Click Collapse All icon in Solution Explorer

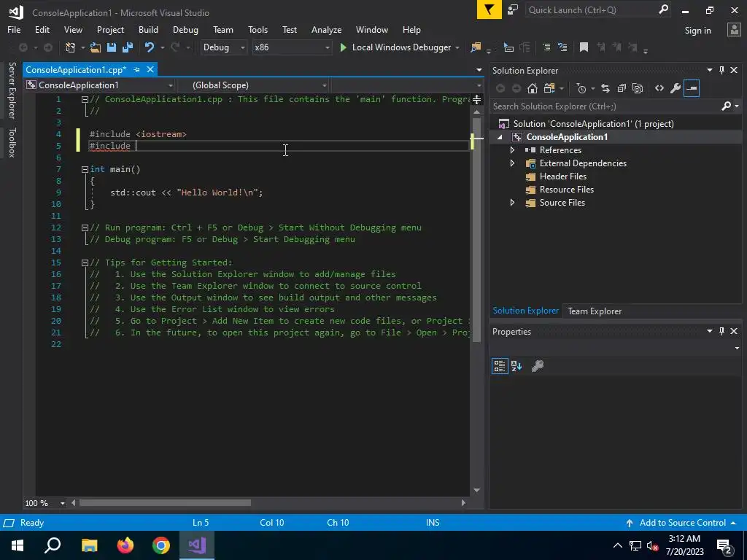622,88
